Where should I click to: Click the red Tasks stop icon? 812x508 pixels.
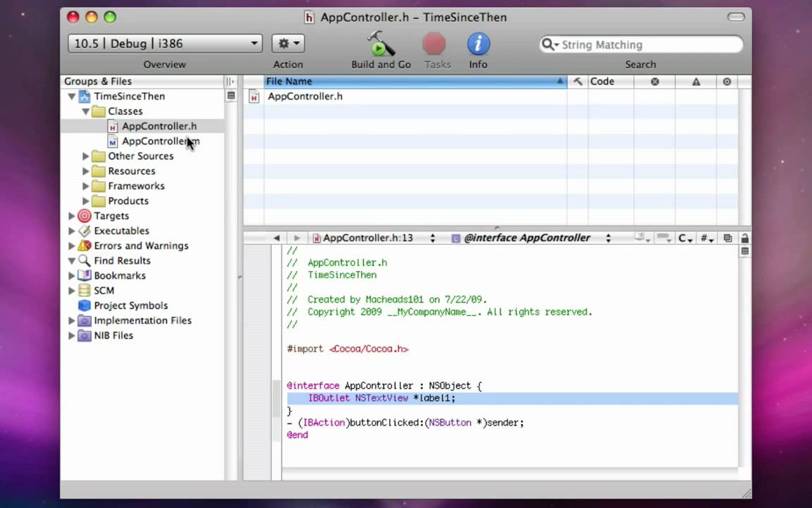[434, 44]
